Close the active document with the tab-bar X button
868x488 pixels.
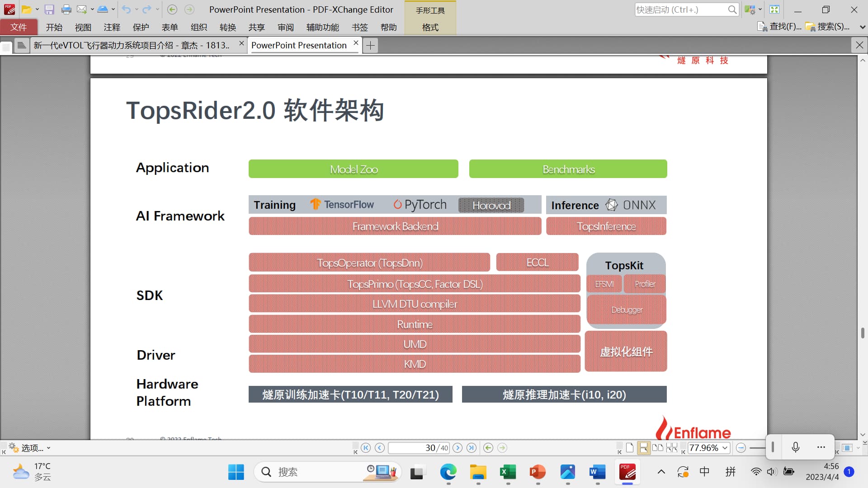coord(859,45)
